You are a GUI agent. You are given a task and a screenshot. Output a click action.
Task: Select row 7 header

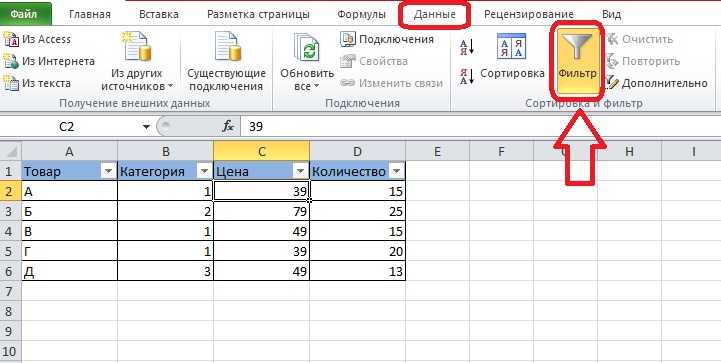[11, 291]
